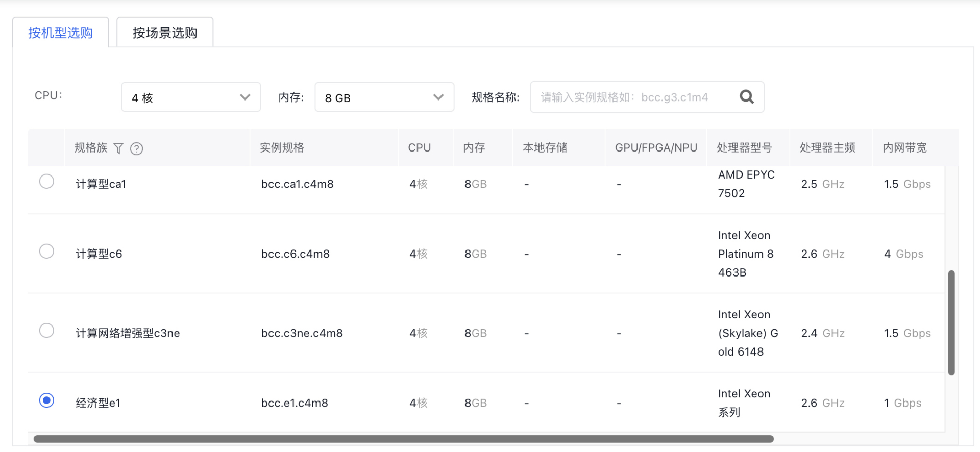
Task: Open the CPU 4 核 dropdown
Action: [191, 97]
